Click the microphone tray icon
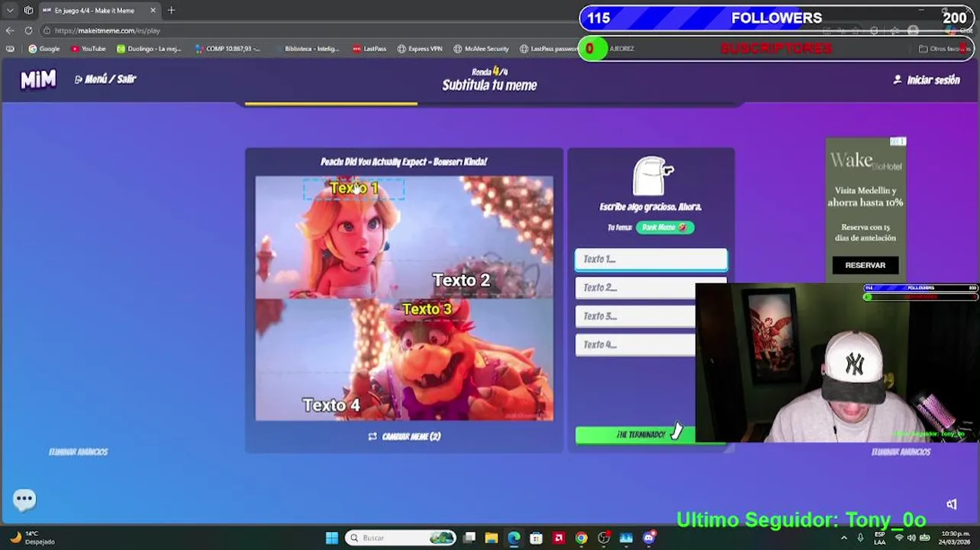The width and height of the screenshot is (980, 550). click(860, 538)
